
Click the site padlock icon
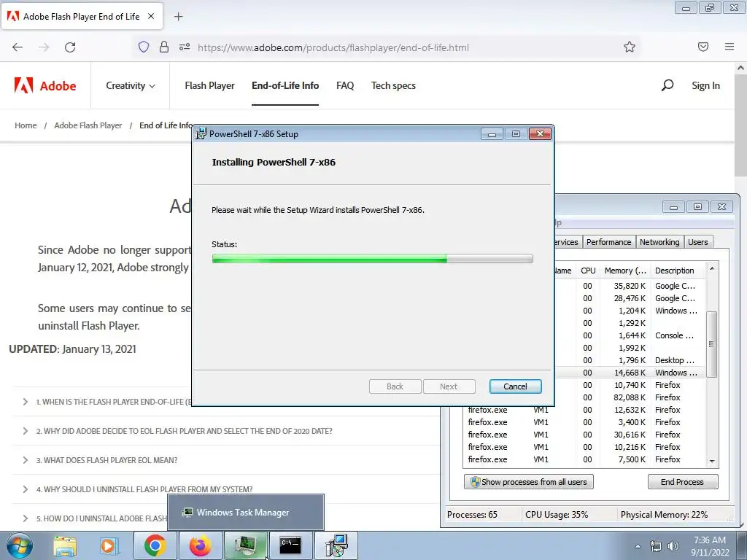pos(164,47)
